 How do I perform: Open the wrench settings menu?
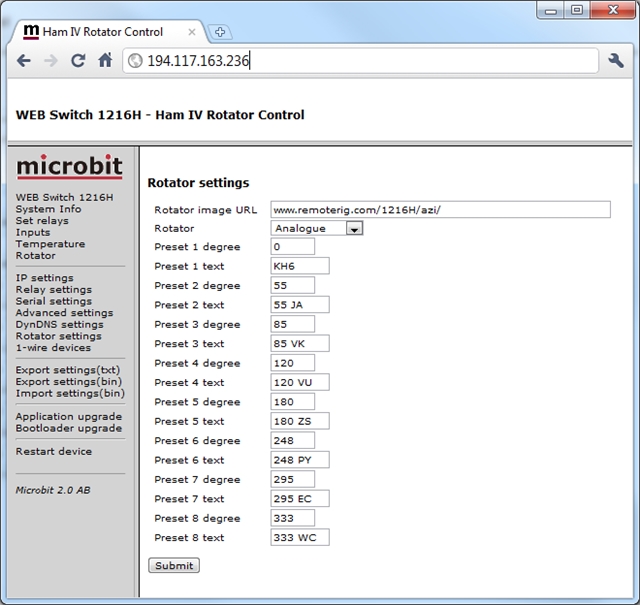point(616,61)
